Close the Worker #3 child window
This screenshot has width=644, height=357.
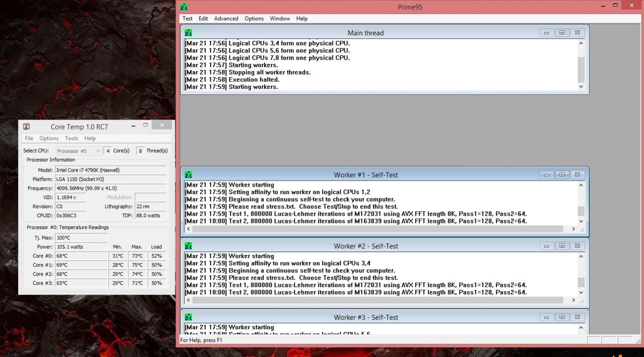[x=577, y=317]
